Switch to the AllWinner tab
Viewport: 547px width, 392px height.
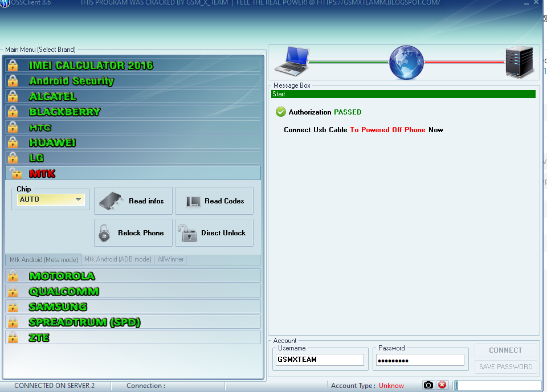tap(170, 259)
